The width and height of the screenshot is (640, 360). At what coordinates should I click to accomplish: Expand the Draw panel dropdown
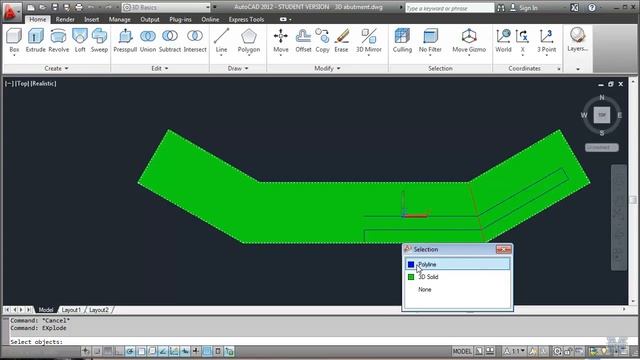pyautogui.click(x=238, y=69)
